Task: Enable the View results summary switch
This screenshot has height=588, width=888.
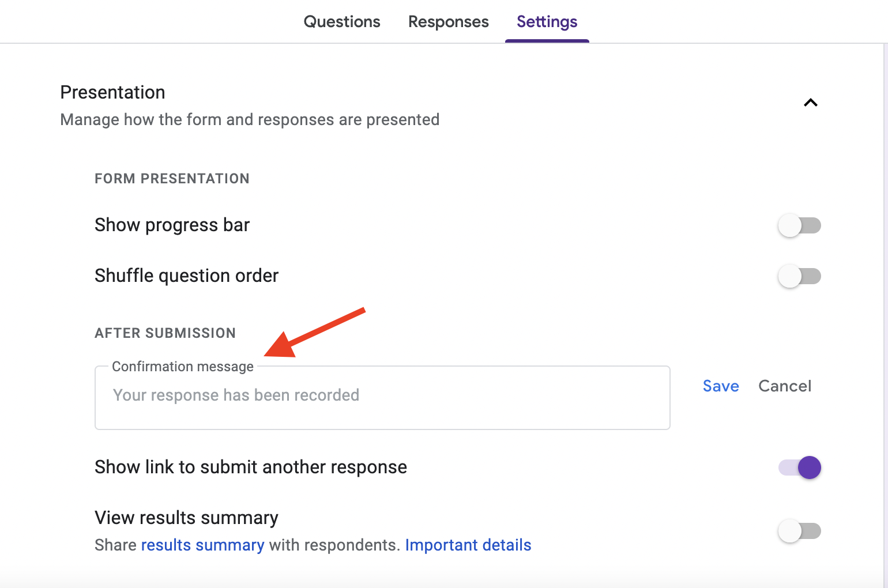Action: tap(799, 531)
